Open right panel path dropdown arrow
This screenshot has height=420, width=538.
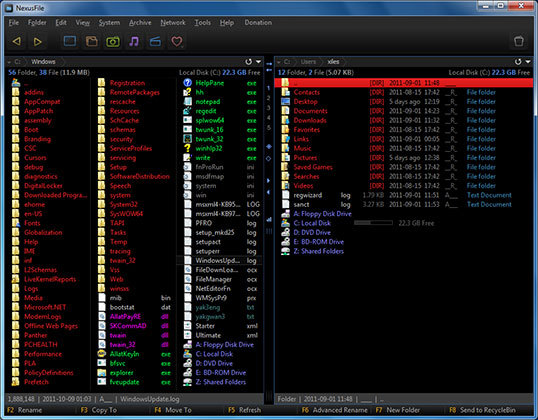pos(528,62)
